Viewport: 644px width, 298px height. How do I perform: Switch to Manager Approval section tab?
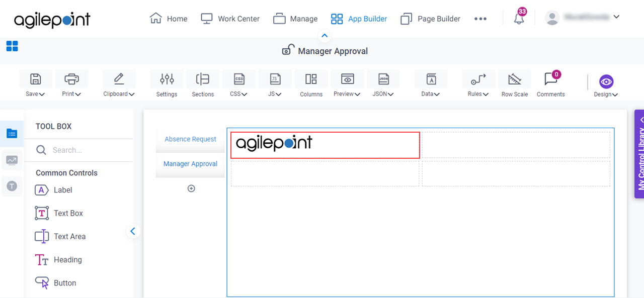click(x=190, y=164)
